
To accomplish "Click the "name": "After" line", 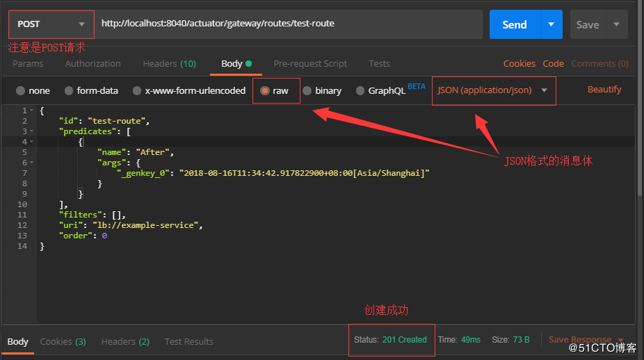I will (136, 152).
